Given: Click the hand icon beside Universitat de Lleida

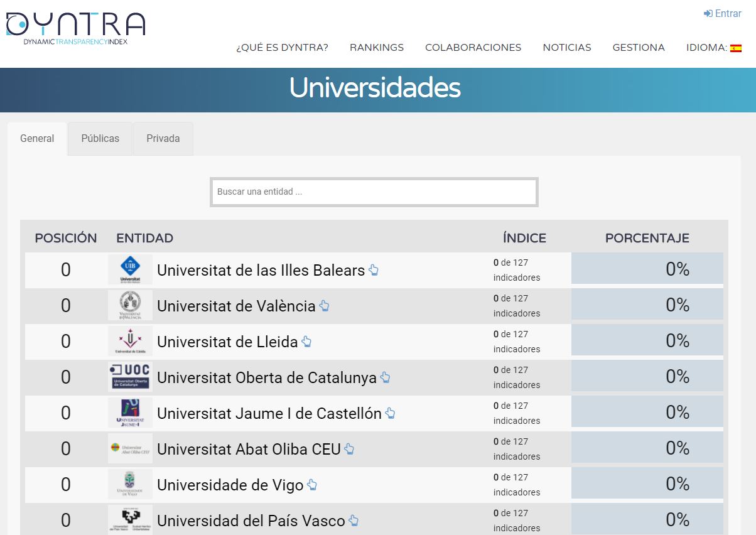Looking at the screenshot, I should click(306, 342).
